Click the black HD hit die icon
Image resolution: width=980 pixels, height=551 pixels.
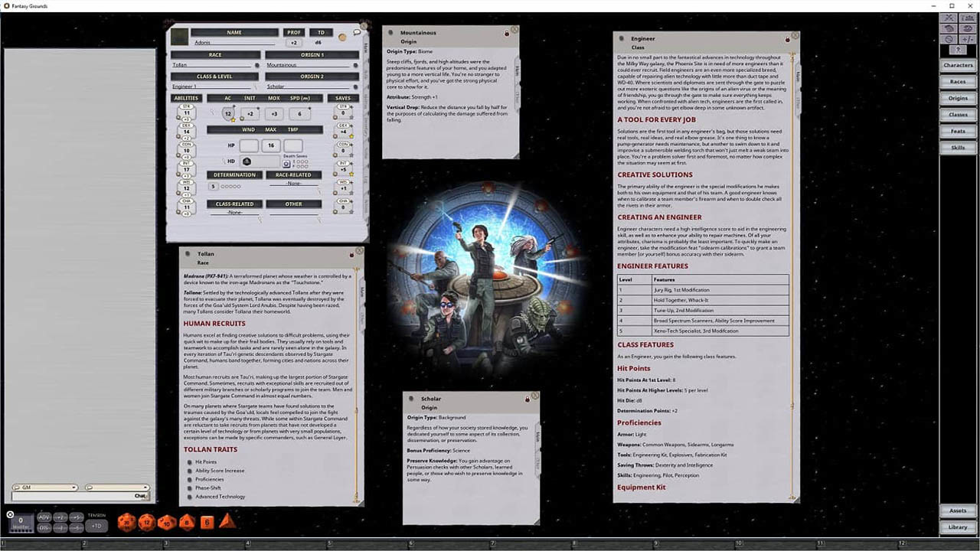[247, 161]
